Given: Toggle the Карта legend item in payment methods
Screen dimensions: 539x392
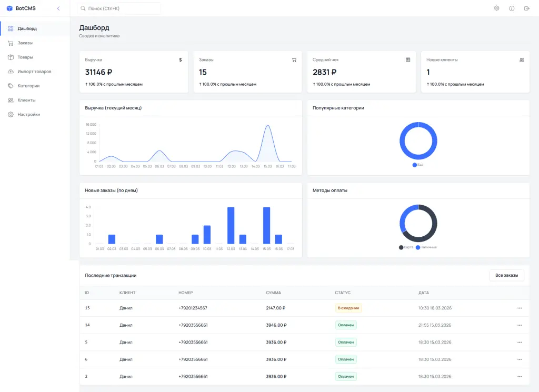Looking at the screenshot, I should (x=406, y=247).
